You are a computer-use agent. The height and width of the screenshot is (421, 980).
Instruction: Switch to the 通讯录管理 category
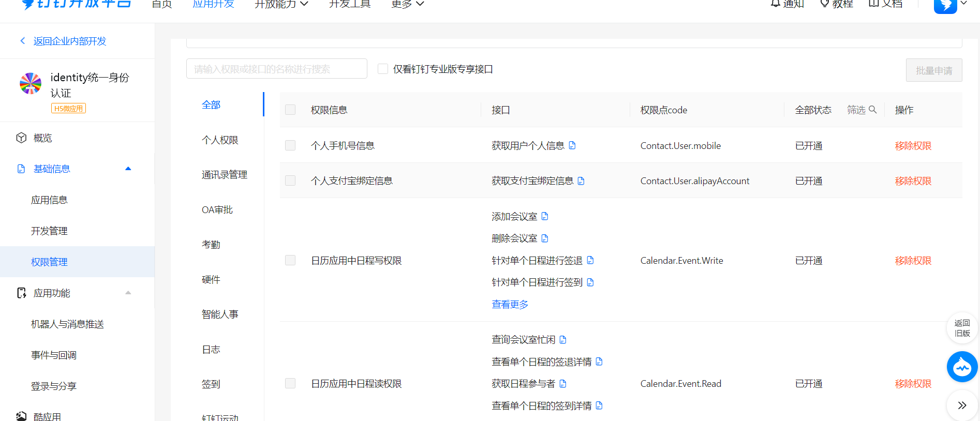[225, 175]
